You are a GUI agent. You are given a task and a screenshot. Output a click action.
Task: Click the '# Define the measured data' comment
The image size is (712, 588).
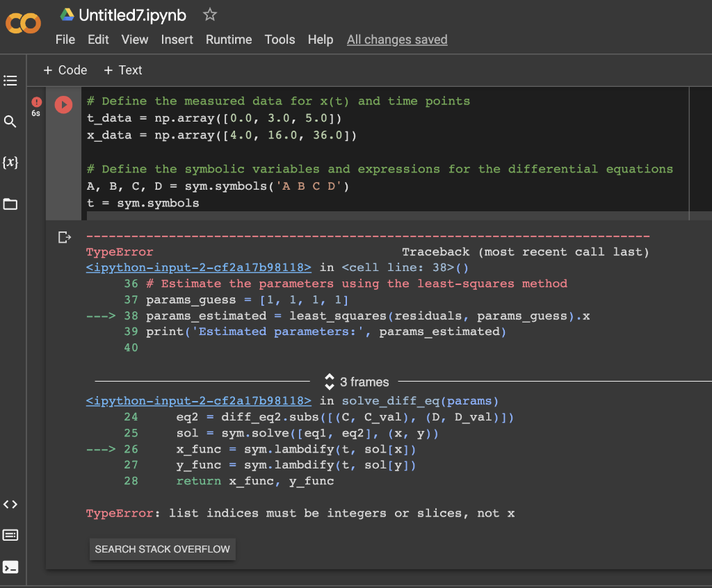coord(278,101)
